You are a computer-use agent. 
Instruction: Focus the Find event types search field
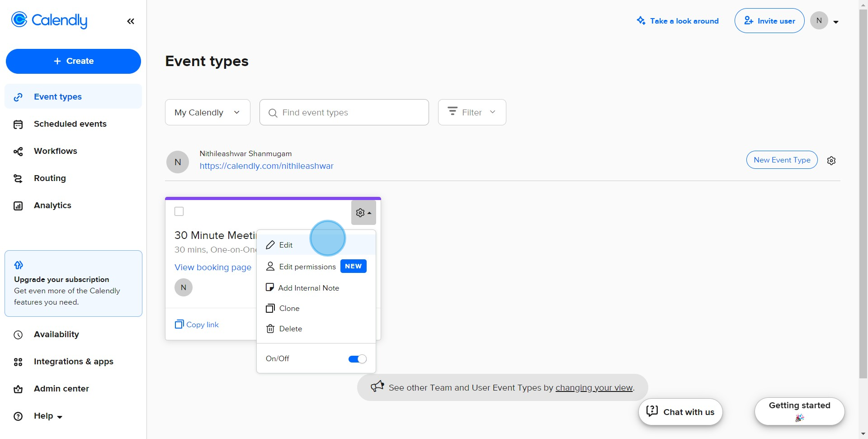tap(344, 112)
